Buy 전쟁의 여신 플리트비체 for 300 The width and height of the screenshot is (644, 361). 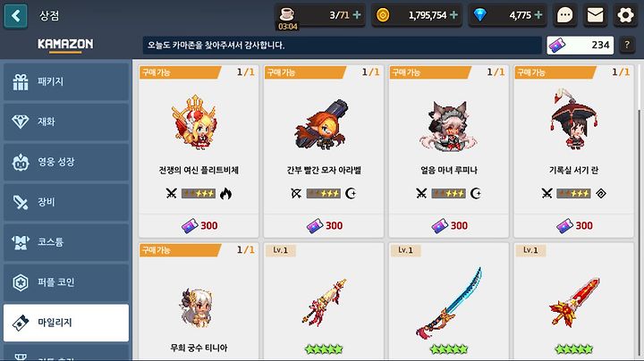tap(199, 225)
